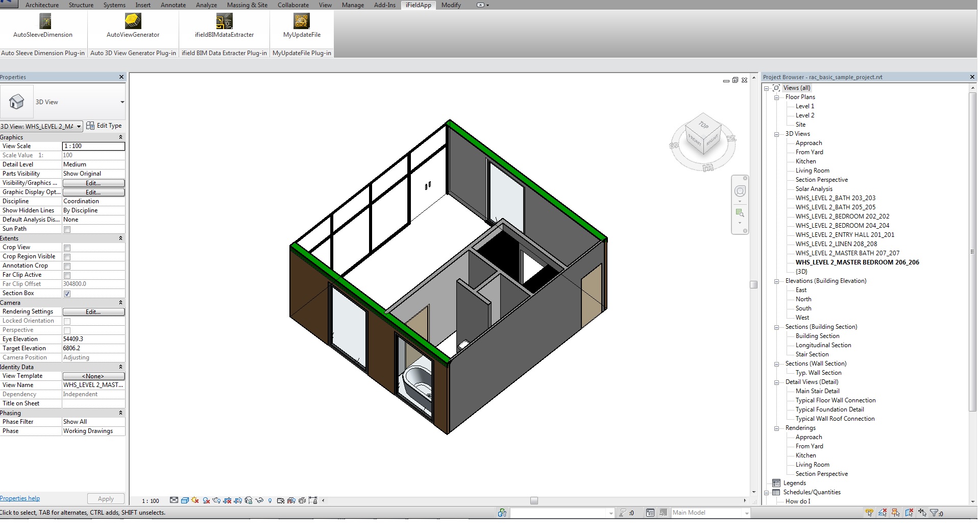
Task: Click the Reveal Constraints icon
Action: tap(313, 500)
